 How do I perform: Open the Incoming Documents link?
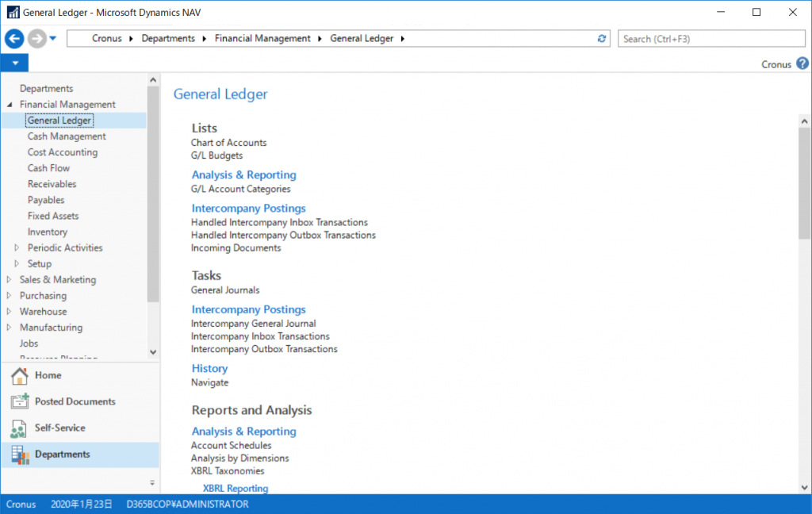(x=236, y=248)
